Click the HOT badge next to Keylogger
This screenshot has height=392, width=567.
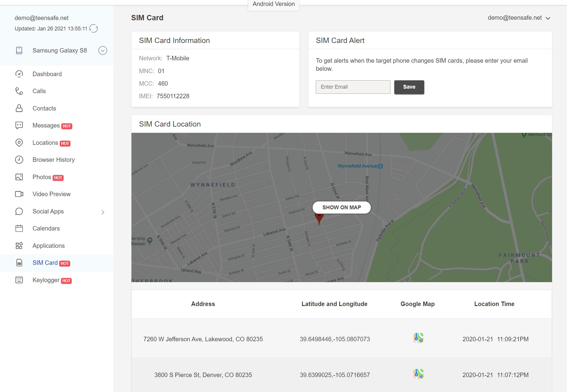click(x=66, y=281)
